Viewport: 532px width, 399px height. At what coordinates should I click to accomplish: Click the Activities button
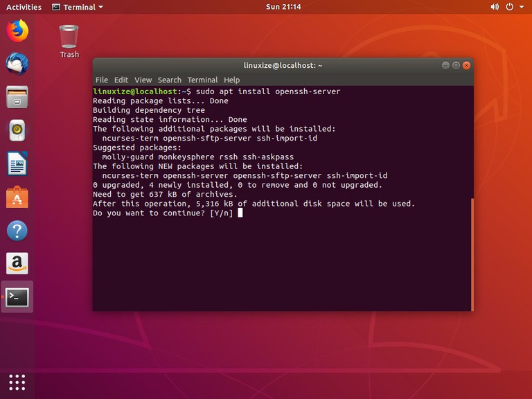tap(24, 7)
